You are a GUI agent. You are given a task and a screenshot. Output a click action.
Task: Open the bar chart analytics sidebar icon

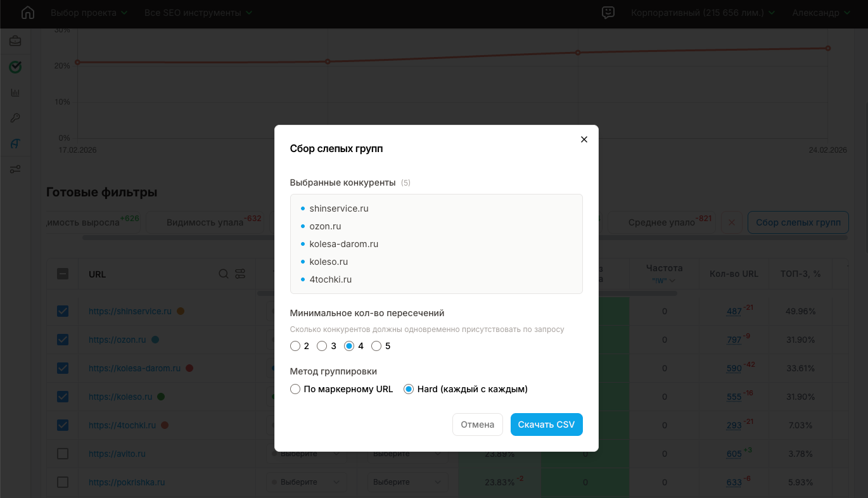pyautogui.click(x=15, y=93)
